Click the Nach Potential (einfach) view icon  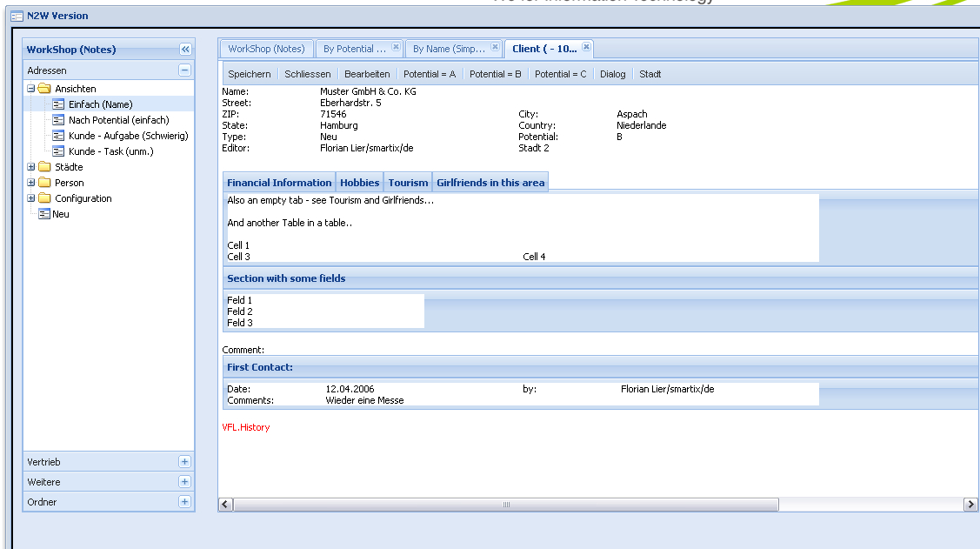point(58,120)
